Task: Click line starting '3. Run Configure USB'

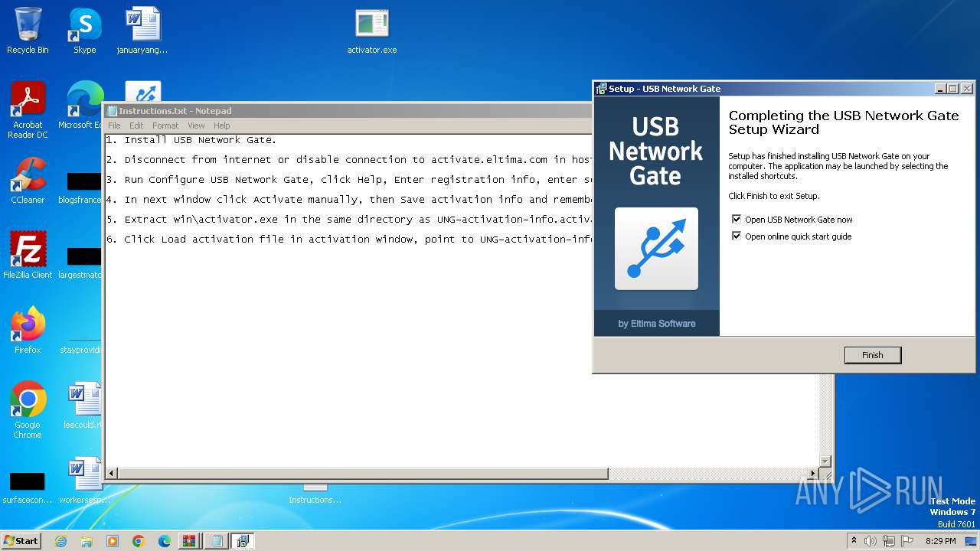Action: pyautogui.click(x=348, y=180)
